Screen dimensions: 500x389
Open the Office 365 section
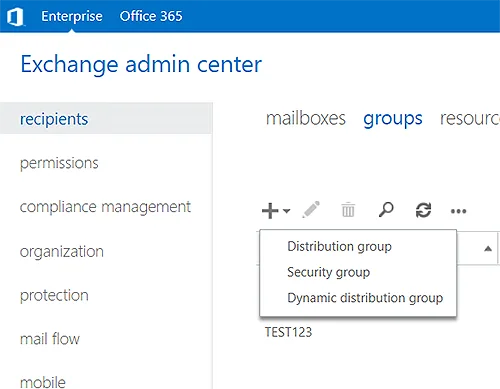coord(151,16)
